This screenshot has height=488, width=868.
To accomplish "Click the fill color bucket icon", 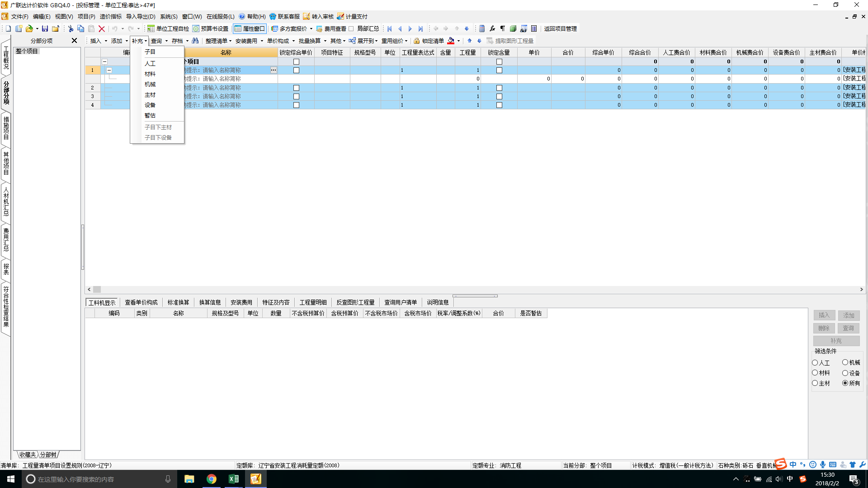I will (x=451, y=41).
